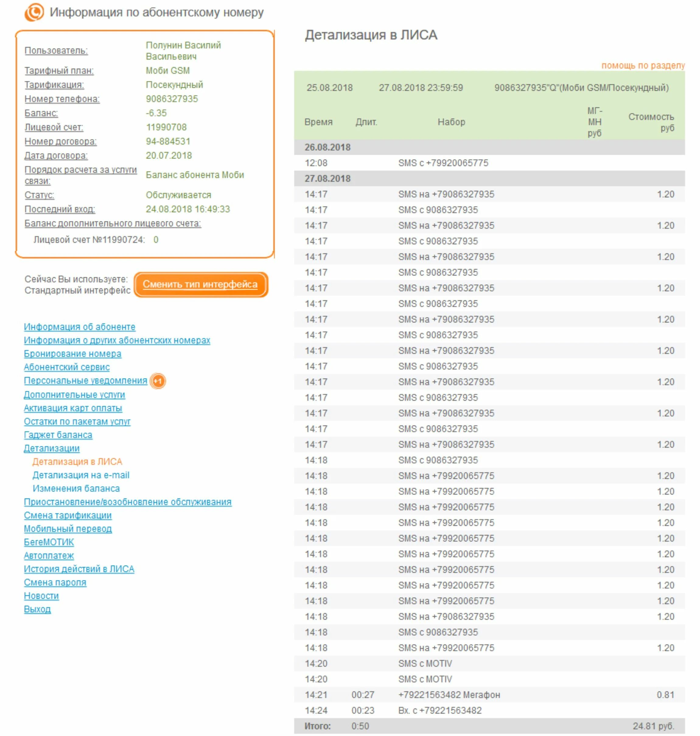700x736 pixels.
Task: Click 'Дата договора:' label
Action: point(56,156)
